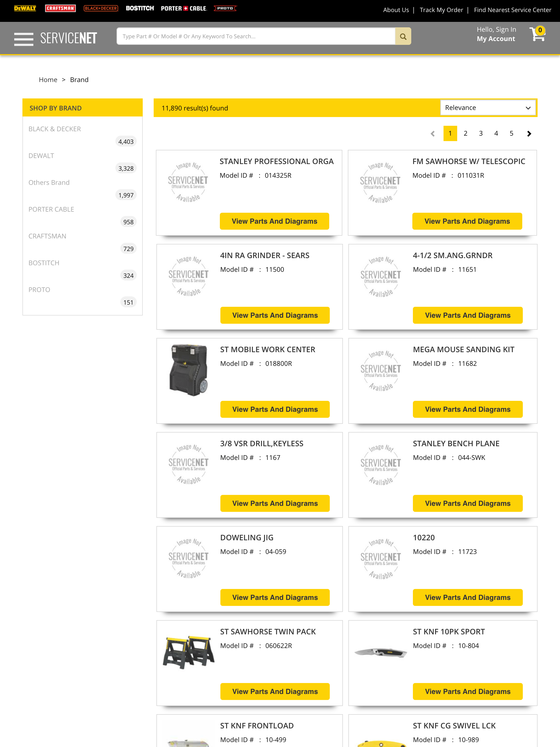
Task: Click Hello, Sign In link
Action: (496, 30)
